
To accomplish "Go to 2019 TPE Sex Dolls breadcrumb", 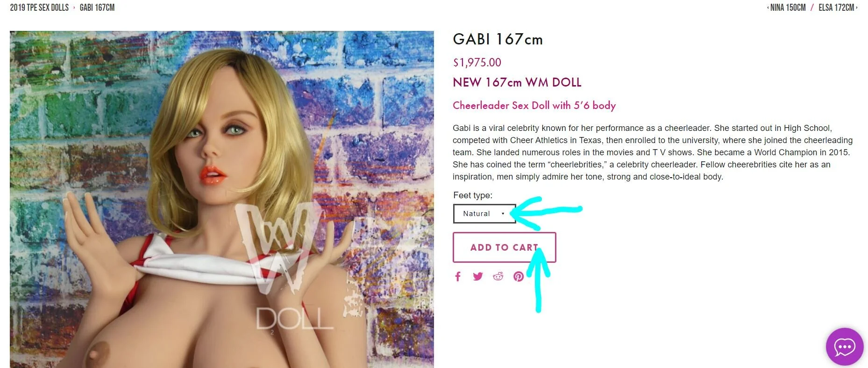I will click(x=39, y=7).
